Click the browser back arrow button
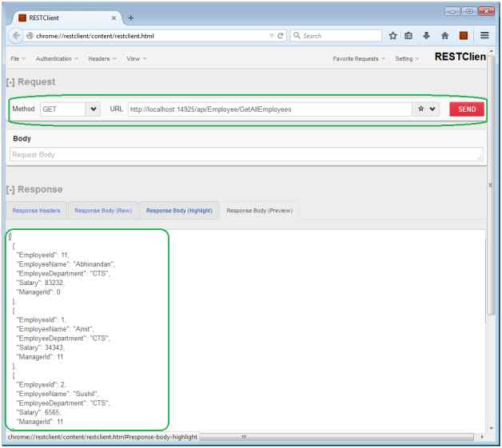Screen dimensions: 502x448 16,36
